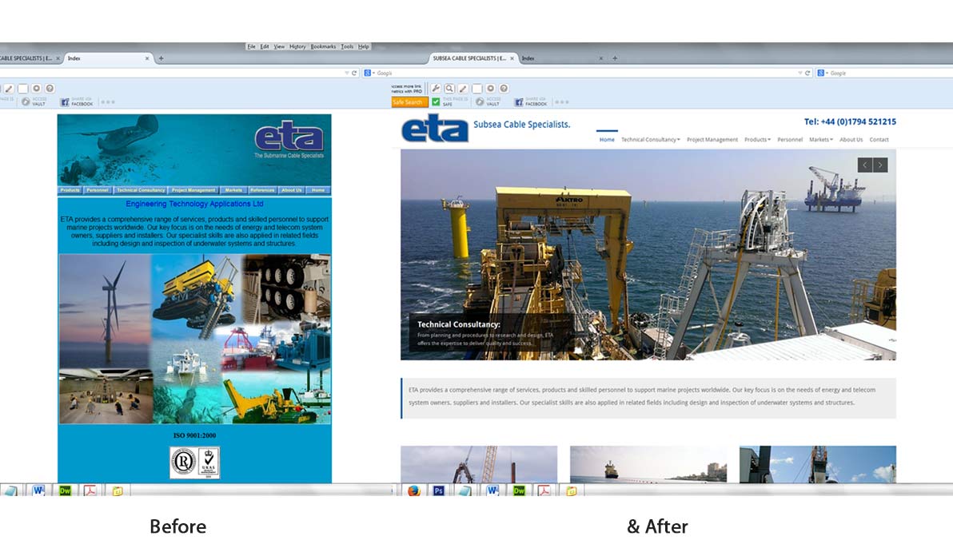Click the Tel: +44 (0)1794 521215 phone number
This screenshot has height=560, width=953.
850,122
